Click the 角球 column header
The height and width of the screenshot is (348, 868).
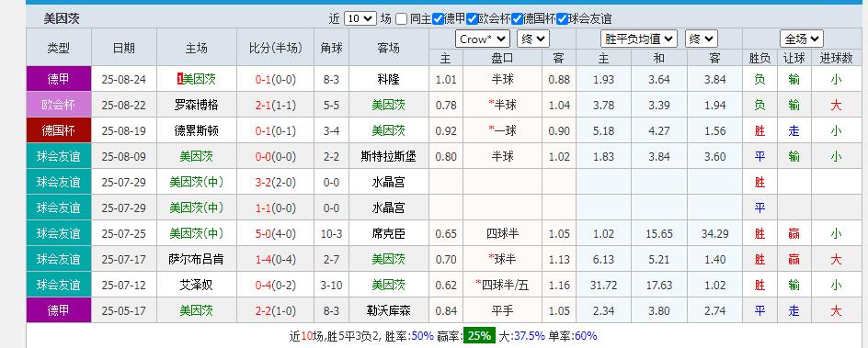point(331,48)
